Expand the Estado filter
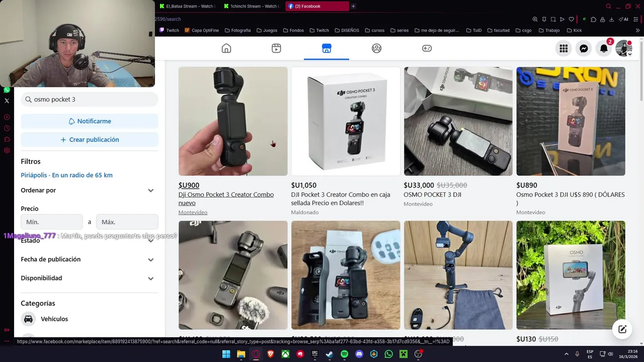The image size is (644, 362). point(90,241)
